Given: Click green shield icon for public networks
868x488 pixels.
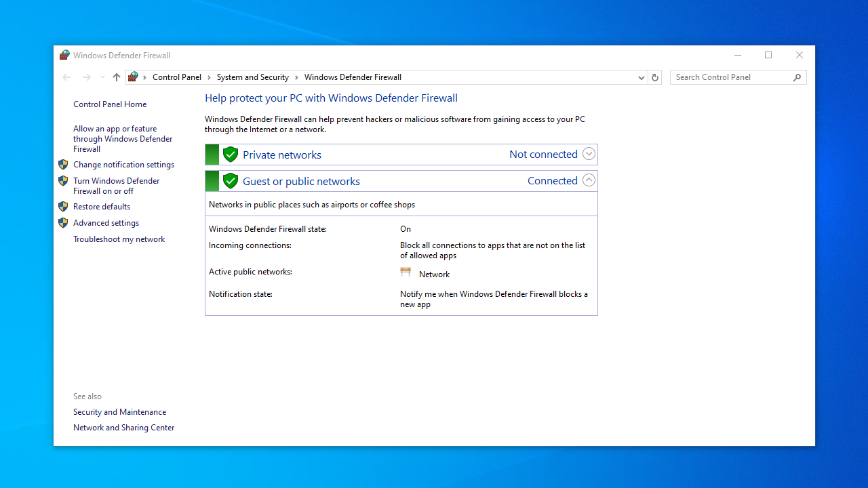Looking at the screenshot, I should pyautogui.click(x=231, y=181).
